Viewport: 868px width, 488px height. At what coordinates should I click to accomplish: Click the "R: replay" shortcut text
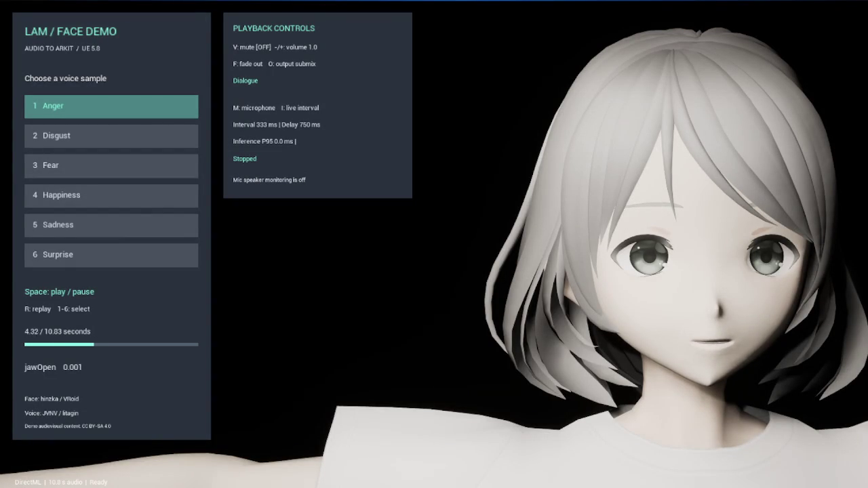click(38, 309)
